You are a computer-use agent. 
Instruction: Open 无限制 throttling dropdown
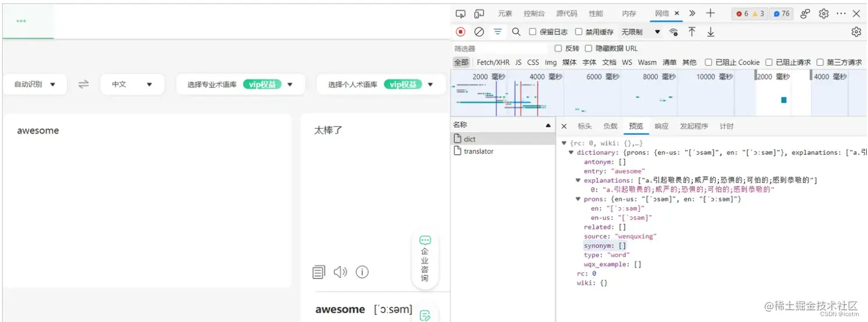(x=641, y=32)
